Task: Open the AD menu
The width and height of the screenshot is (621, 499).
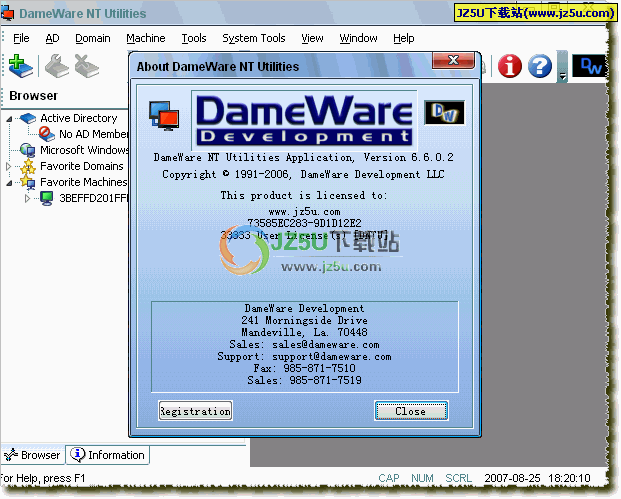Action: coord(52,38)
